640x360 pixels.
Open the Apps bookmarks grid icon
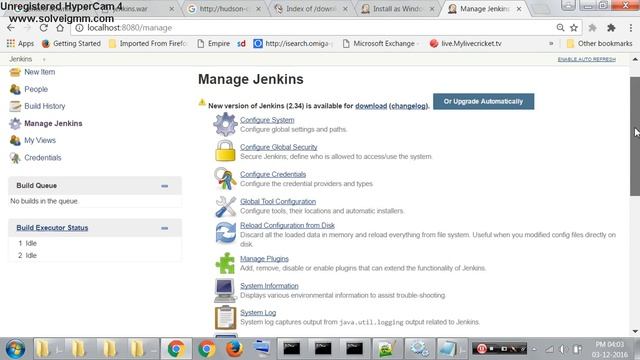pos(11,43)
